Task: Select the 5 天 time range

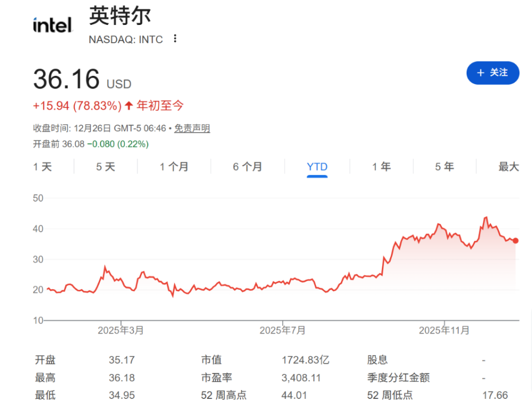Action: 105,166
